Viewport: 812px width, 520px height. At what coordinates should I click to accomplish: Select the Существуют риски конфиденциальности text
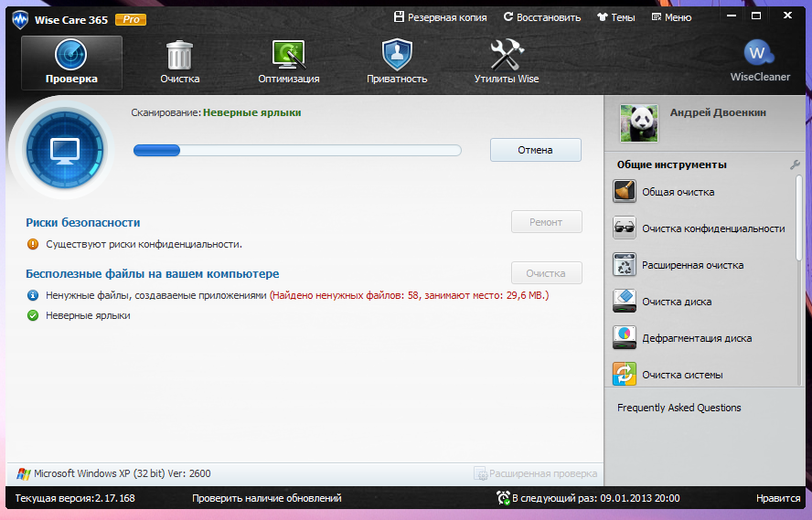click(x=144, y=244)
